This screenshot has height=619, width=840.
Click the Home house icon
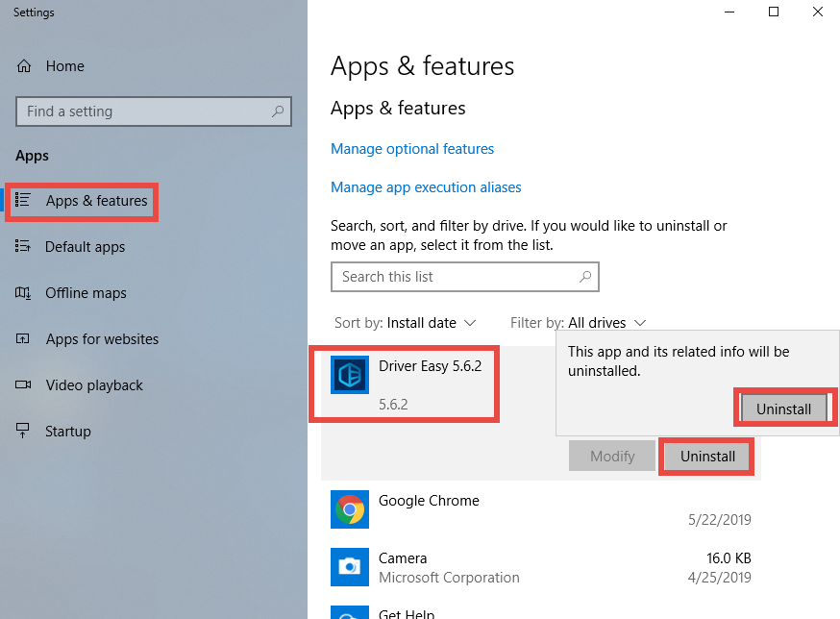24,66
